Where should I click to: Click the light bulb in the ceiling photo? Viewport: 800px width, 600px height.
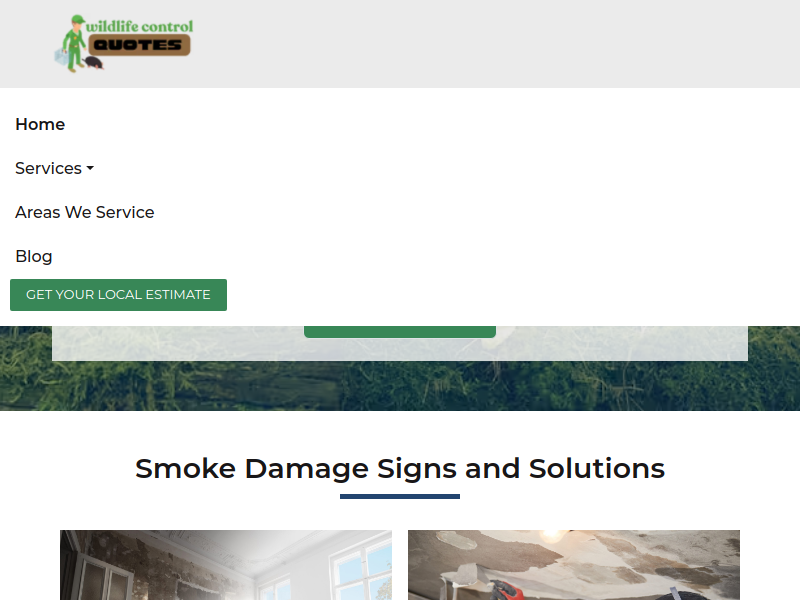(552, 536)
